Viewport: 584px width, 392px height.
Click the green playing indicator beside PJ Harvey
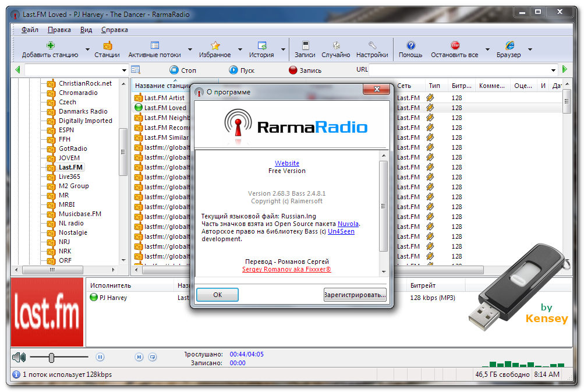coord(94,298)
